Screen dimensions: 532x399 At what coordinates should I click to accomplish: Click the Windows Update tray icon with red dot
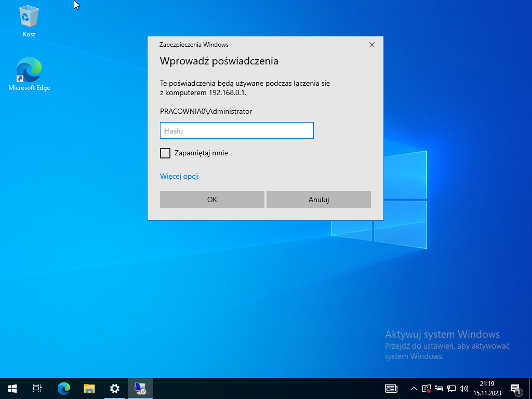(427, 389)
